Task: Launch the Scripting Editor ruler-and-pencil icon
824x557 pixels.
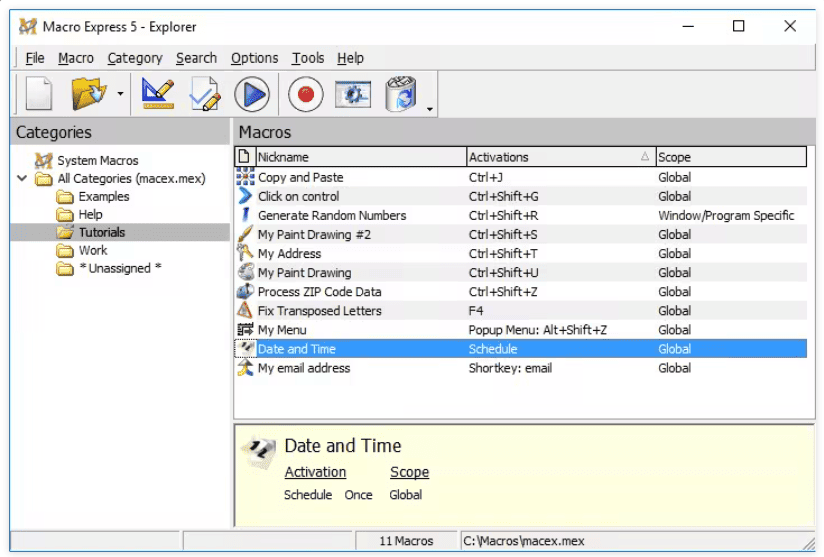Action: point(158,94)
